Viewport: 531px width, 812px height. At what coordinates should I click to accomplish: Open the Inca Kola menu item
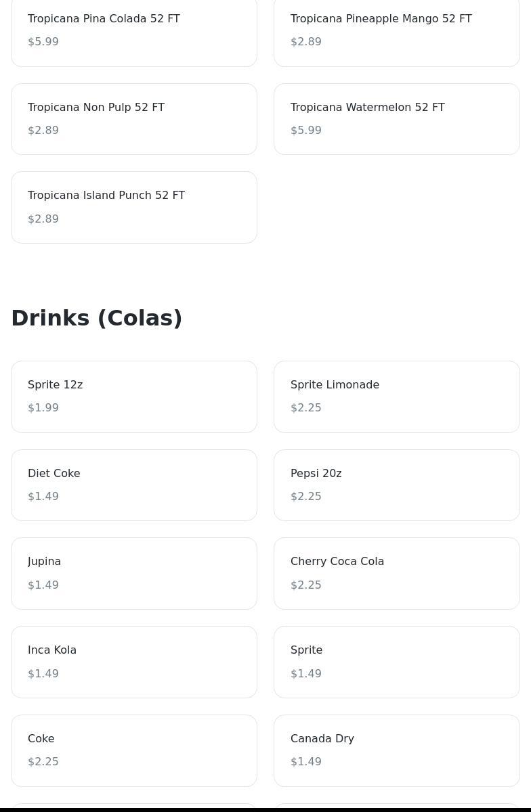pyautogui.click(x=133, y=662)
